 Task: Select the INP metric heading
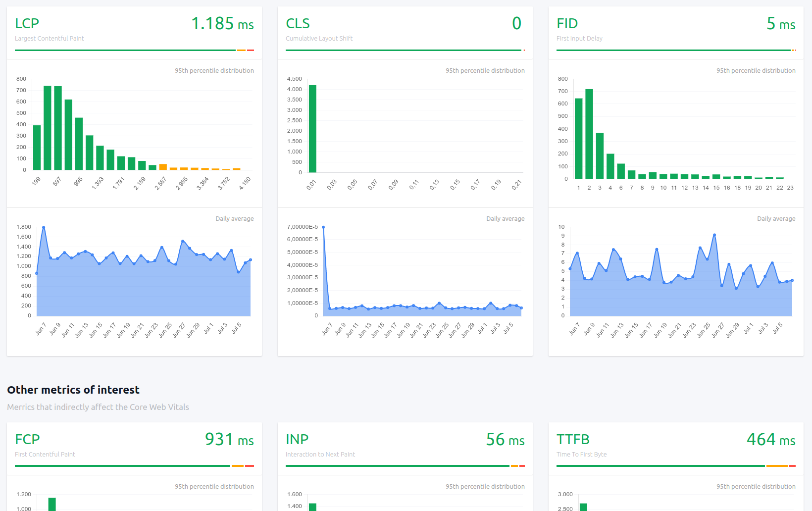pyautogui.click(x=297, y=439)
